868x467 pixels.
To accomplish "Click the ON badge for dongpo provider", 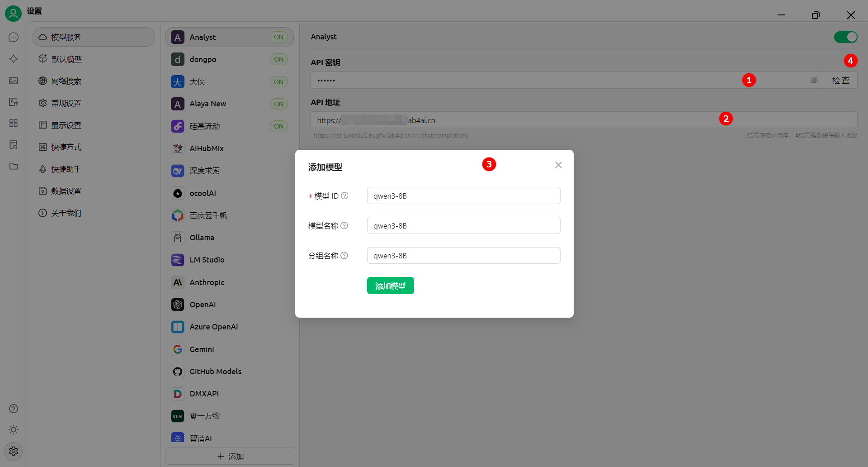I will [x=278, y=59].
